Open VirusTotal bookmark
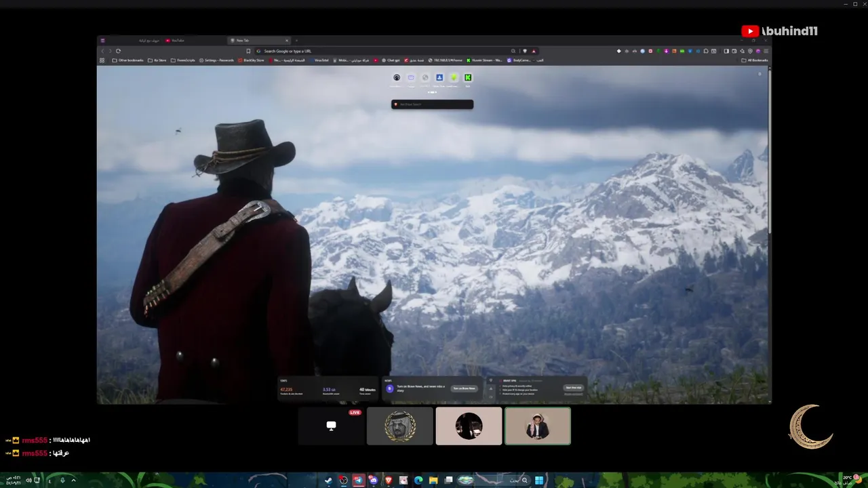Screen dimensions: 868x488 click(318, 60)
